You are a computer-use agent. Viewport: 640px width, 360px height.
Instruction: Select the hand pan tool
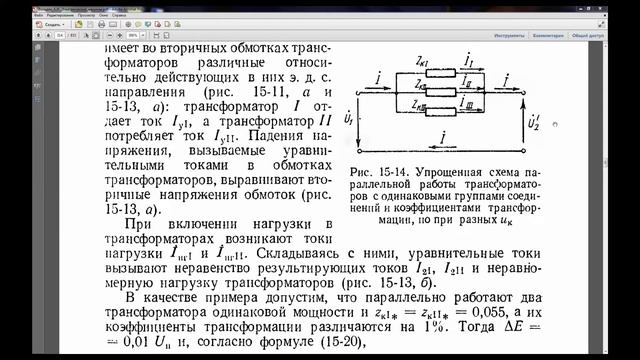(96, 36)
